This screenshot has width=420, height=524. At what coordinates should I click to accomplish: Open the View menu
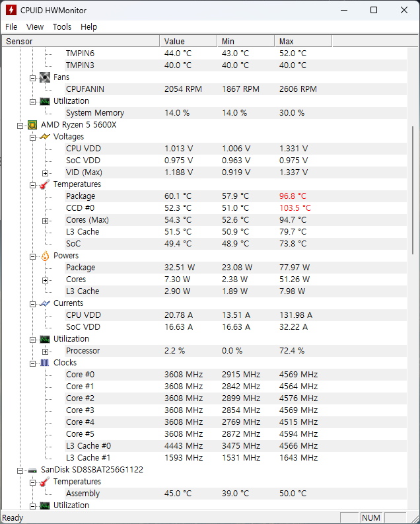tap(35, 26)
